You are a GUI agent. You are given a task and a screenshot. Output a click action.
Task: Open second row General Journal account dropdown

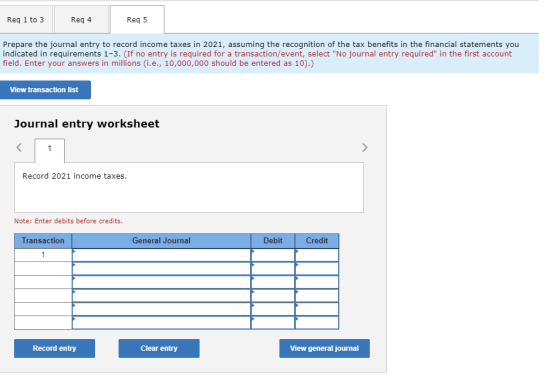click(161, 269)
